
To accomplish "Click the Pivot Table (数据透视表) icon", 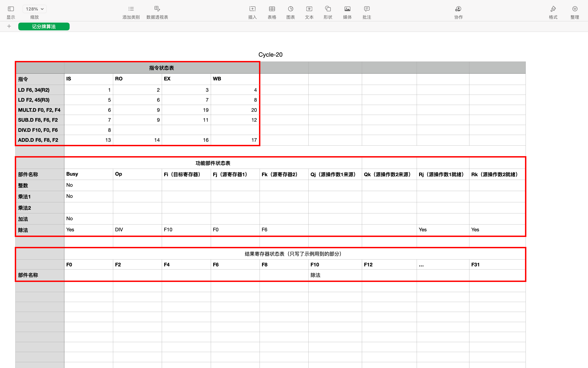I will [157, 9].
